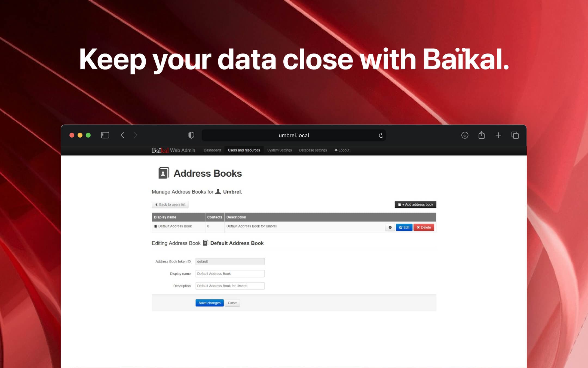Click Save changes button
This screenshot has width=588, height=368.
coord(209,303)
